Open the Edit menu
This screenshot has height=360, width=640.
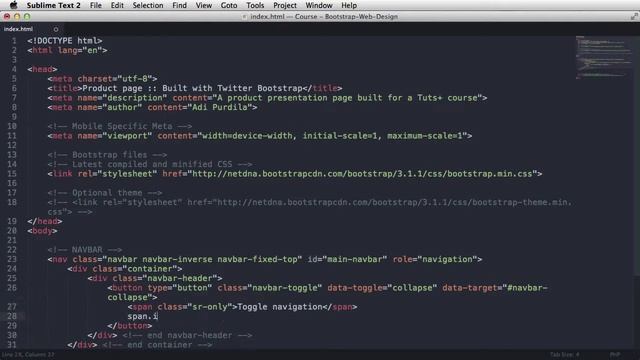point(117,5)
